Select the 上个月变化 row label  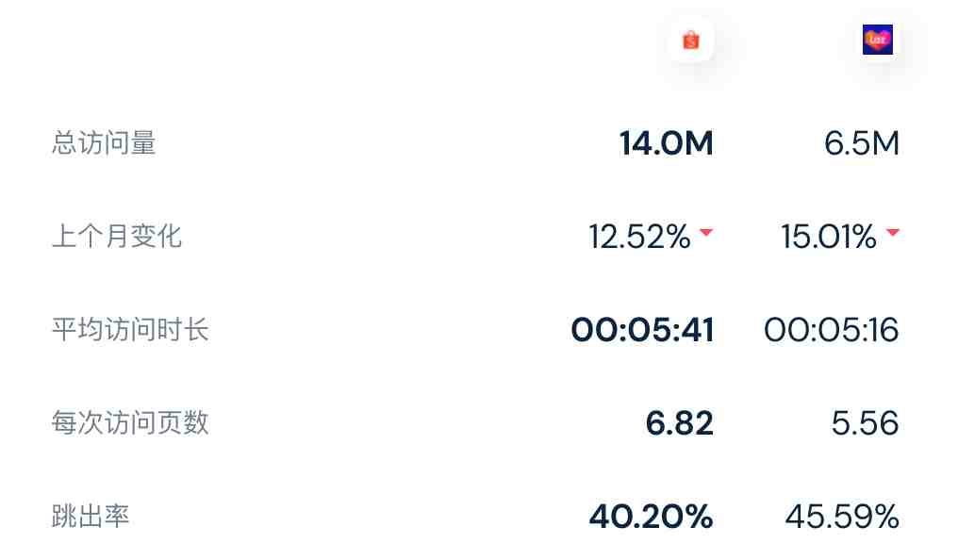click(117, 237)
